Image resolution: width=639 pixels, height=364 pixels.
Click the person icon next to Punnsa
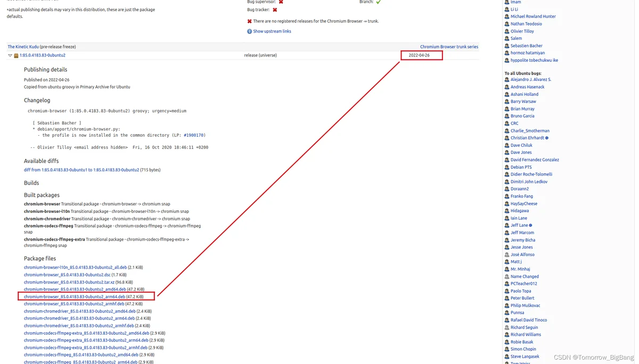(507, 313)
